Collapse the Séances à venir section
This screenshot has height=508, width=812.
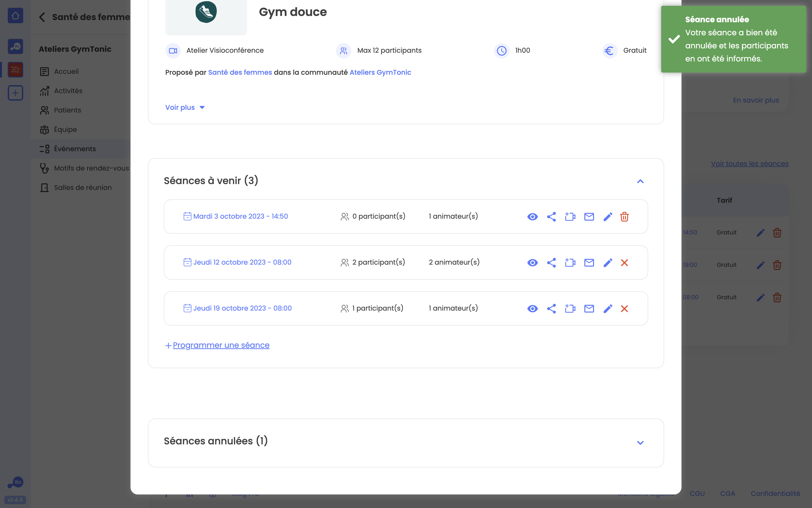click(640, 181)
